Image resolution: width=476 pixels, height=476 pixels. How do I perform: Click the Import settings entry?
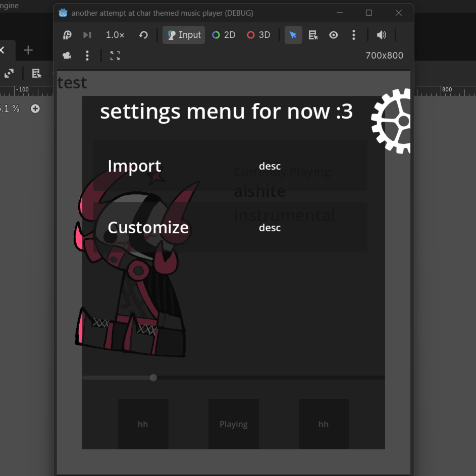[230, 166]
